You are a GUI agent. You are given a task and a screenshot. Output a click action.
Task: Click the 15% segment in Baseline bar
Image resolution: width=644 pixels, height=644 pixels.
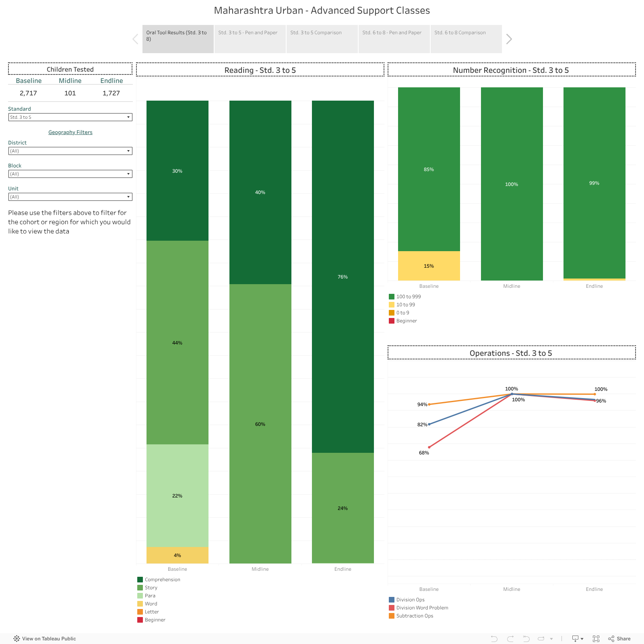click(429, 266)
